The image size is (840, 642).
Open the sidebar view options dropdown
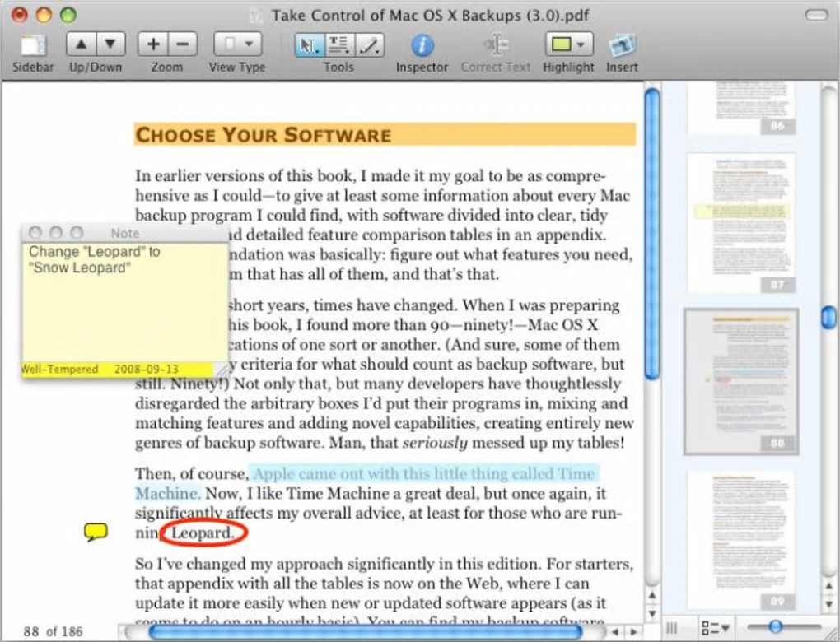[716, 627]
